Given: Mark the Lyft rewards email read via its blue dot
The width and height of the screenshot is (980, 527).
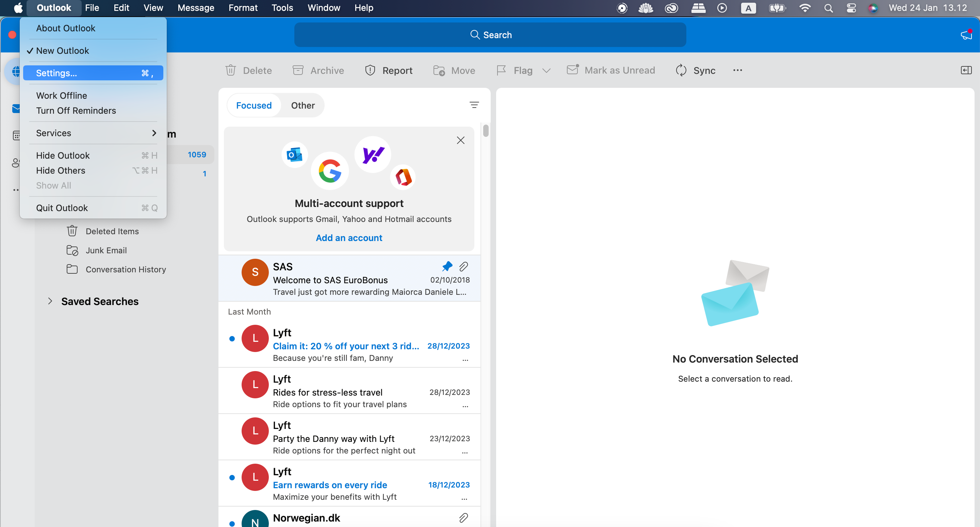Looking at the screenshot, I should coord(232,477).
